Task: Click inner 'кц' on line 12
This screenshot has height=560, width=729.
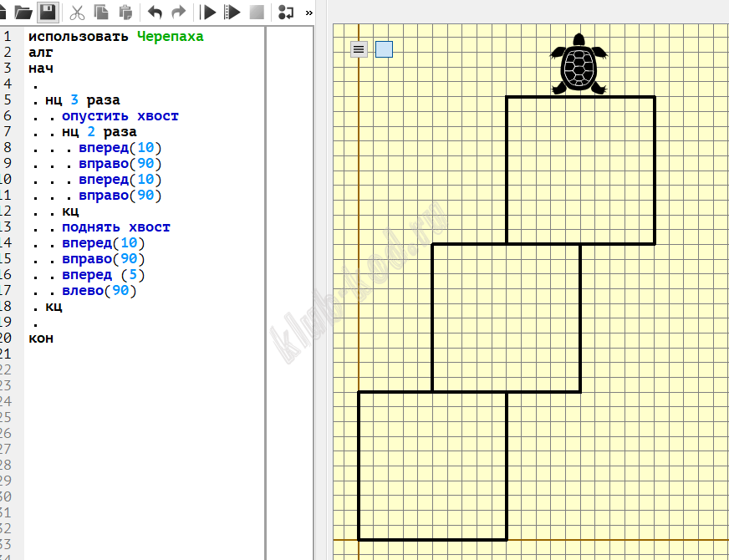Action: pyautogui.click(x=70, y=211)
